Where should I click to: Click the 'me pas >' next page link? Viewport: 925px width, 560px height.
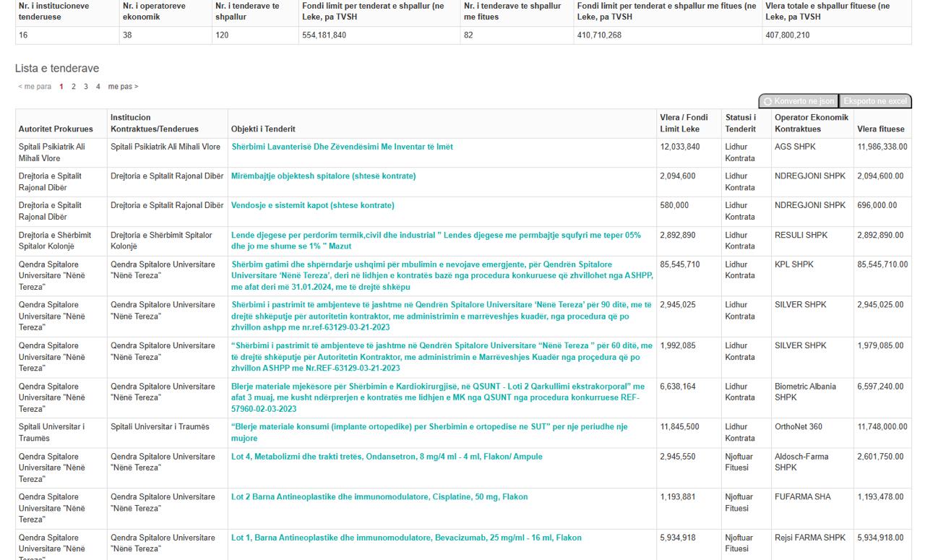pos(123,87)
